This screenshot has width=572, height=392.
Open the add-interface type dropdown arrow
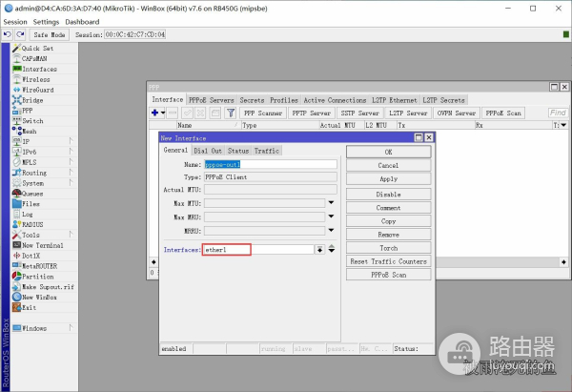(163, 113)
